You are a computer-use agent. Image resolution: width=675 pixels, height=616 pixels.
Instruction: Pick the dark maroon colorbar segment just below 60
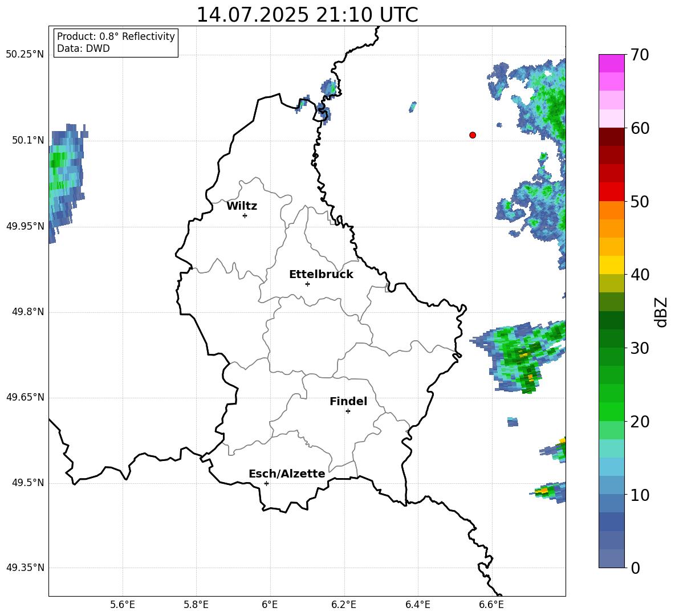pyautogui.click(x=611, y=137)
